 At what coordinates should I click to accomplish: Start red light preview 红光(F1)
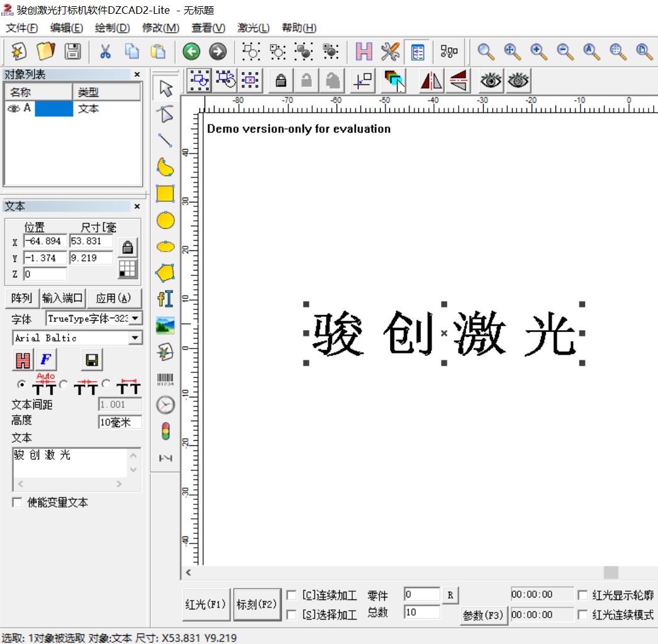click(x=206, y=604)
